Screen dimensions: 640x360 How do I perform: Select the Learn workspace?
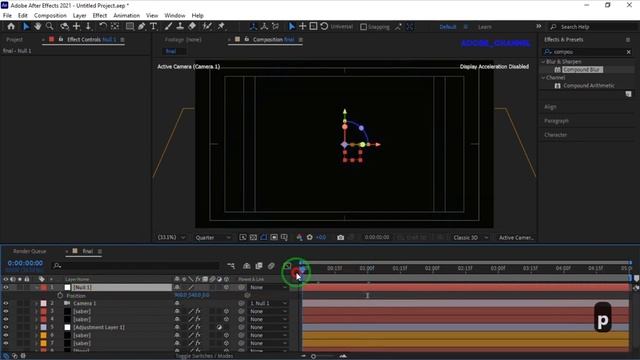484,27
